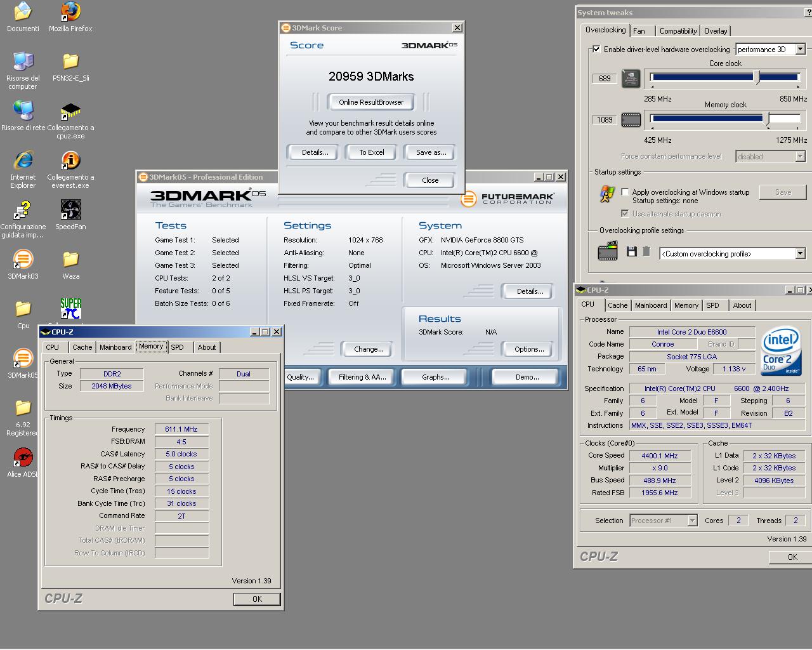This screenshot has width=812, height=650.
Task: Launch the everest.exe shortcut icon
Action: (70, 169)
